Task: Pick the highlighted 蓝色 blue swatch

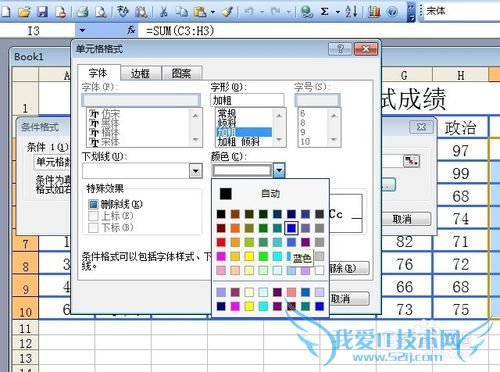Action: (291, 228)
